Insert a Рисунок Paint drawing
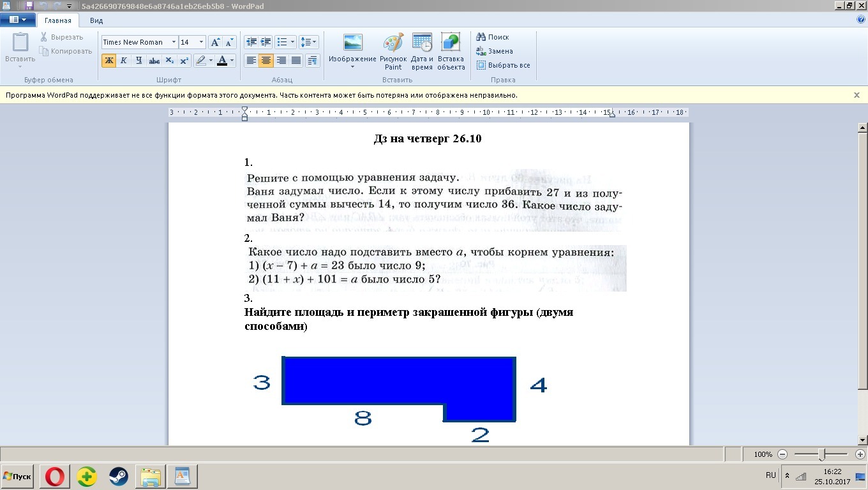Image resolution: width=868 pixels, height=490 pixels. tap(393, 51)
